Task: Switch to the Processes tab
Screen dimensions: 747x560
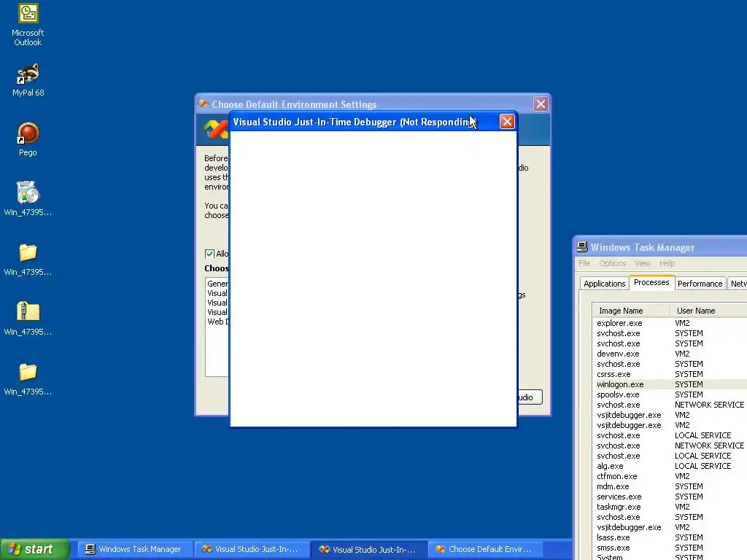Action: click(x=651, y=282)
